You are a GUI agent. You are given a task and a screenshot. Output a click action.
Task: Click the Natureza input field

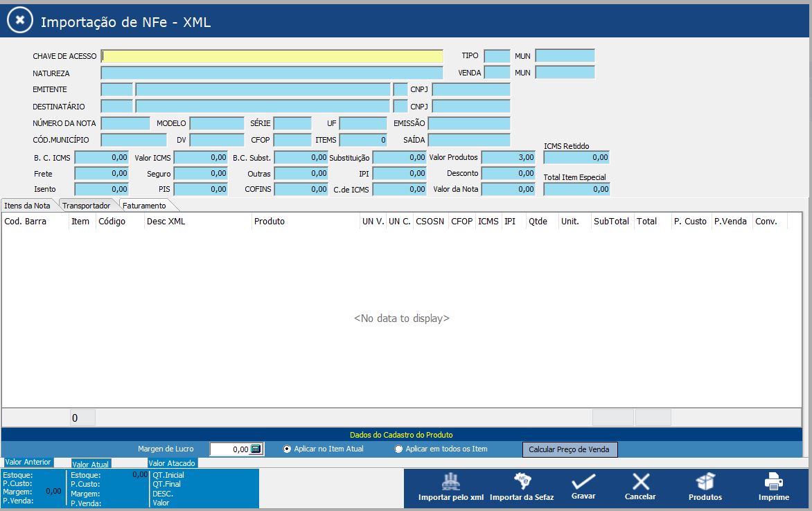pos(272,73)
